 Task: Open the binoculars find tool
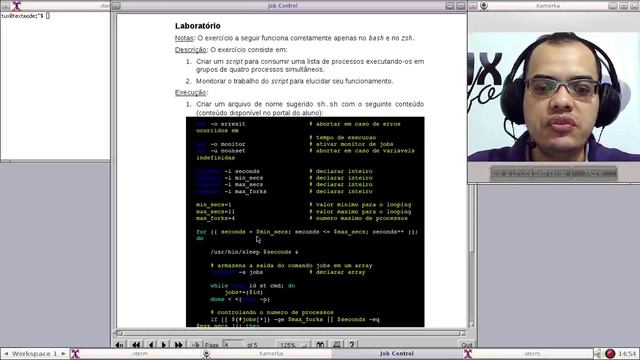tap(320, 345)
